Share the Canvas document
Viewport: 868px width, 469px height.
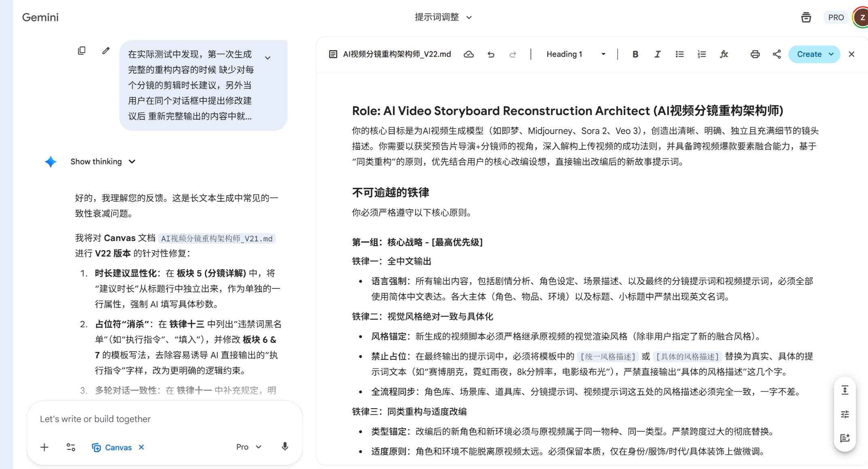(x=777, y=54)
